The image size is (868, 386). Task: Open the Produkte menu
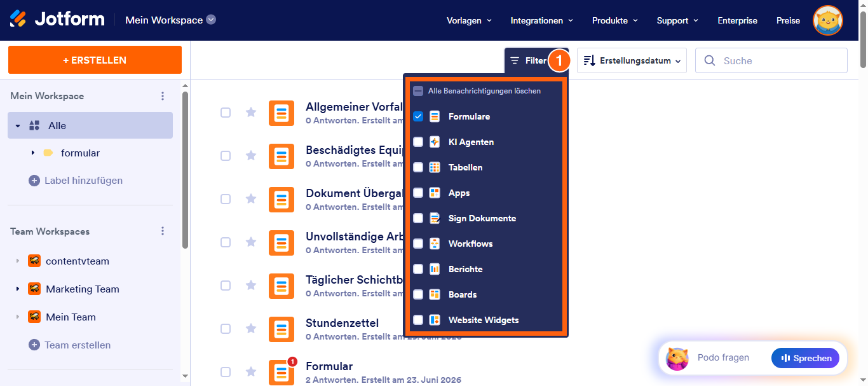click(614, 20)
